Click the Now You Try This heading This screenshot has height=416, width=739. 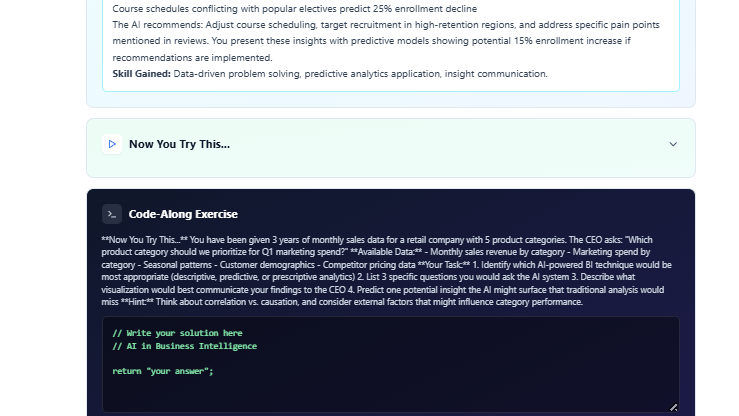[x=179, y=144]
